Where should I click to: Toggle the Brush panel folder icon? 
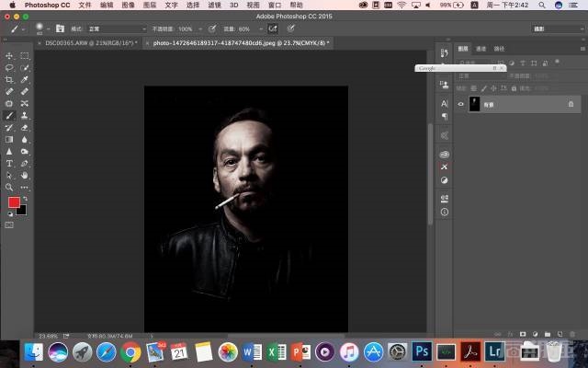point(60,29)
